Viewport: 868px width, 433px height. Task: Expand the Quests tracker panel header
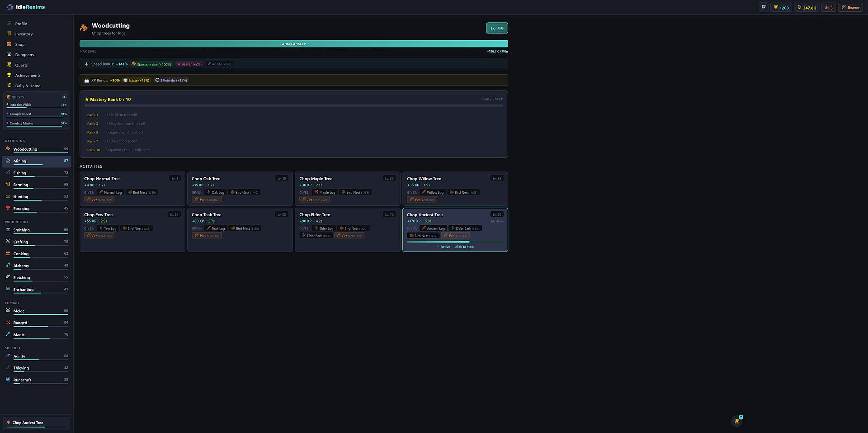(36, 97)
